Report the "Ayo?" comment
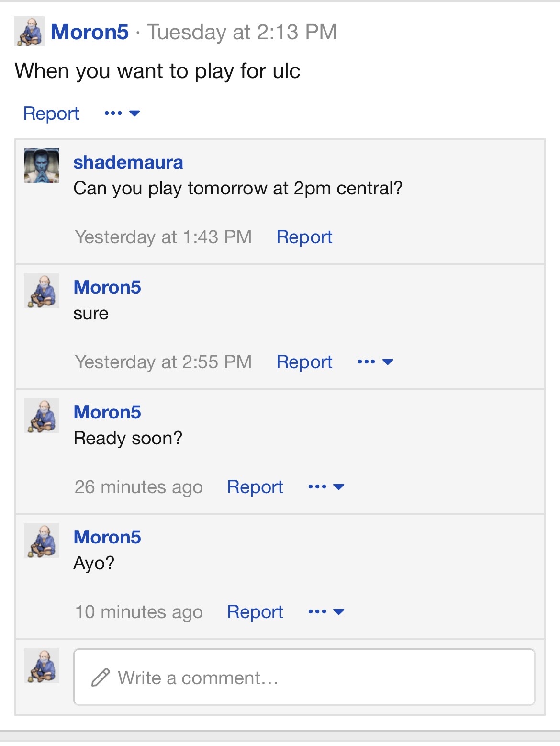Viewport: 560px width, 746px height. (x=255, y=612)
